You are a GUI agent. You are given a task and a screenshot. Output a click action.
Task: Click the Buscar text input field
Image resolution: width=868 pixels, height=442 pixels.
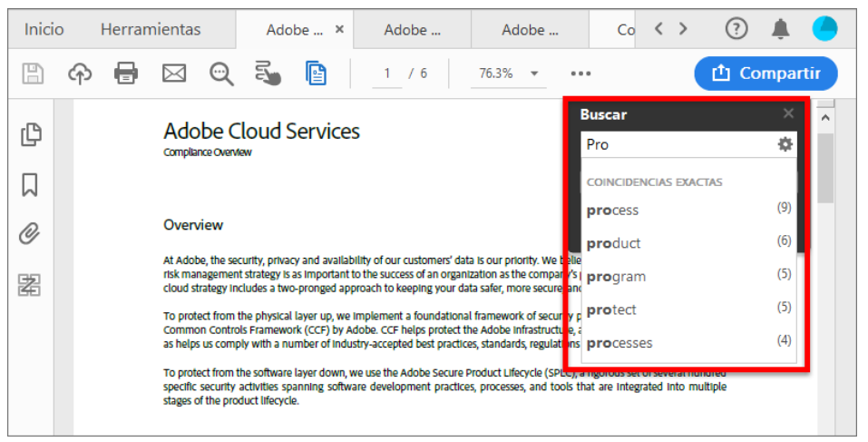(x=676, y=144)
